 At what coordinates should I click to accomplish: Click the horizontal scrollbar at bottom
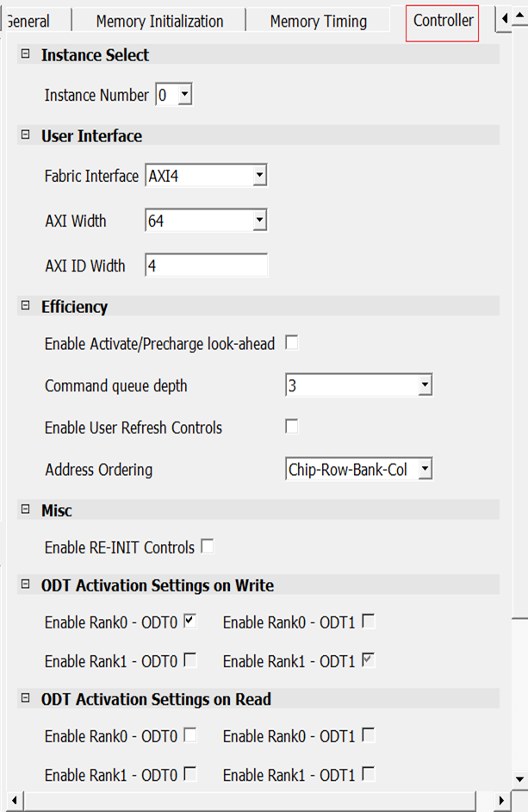(x=258, y=803)
